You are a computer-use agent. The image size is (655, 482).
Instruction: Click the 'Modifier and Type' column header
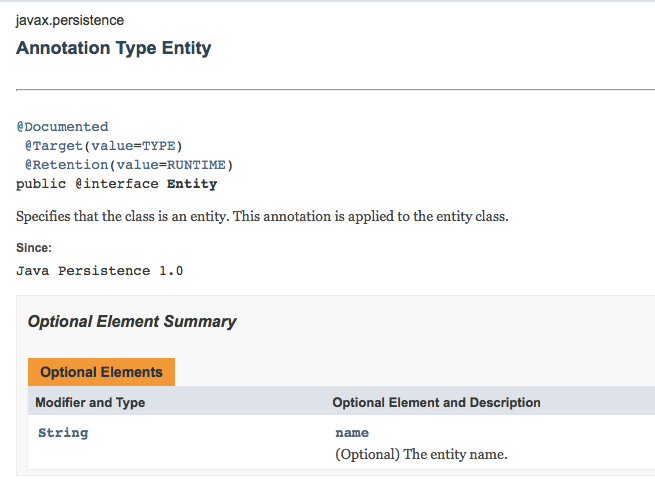90,403
